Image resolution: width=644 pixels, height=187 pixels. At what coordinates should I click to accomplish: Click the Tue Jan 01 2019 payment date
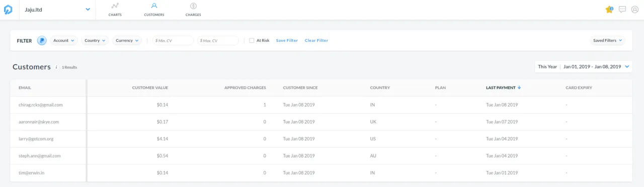pyautogui.click(x=502, y=173)
